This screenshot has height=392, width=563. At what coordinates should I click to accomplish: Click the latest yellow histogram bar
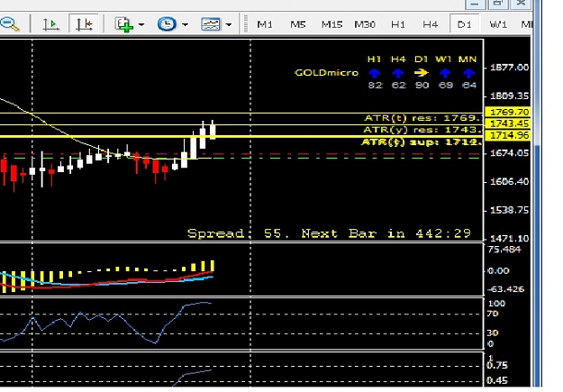pos(213,266)
